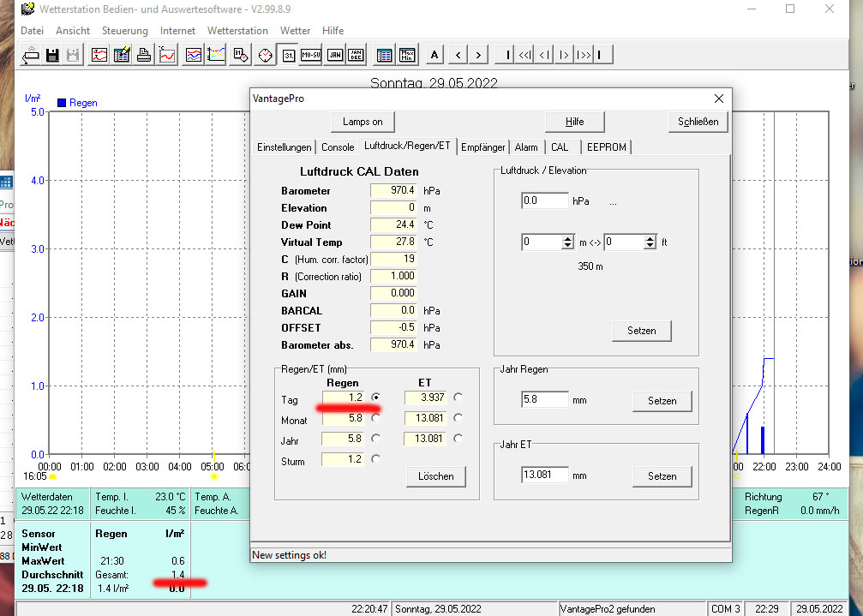
Task: Click the printer icon in toolbar
Action: (x=144, y=55)
